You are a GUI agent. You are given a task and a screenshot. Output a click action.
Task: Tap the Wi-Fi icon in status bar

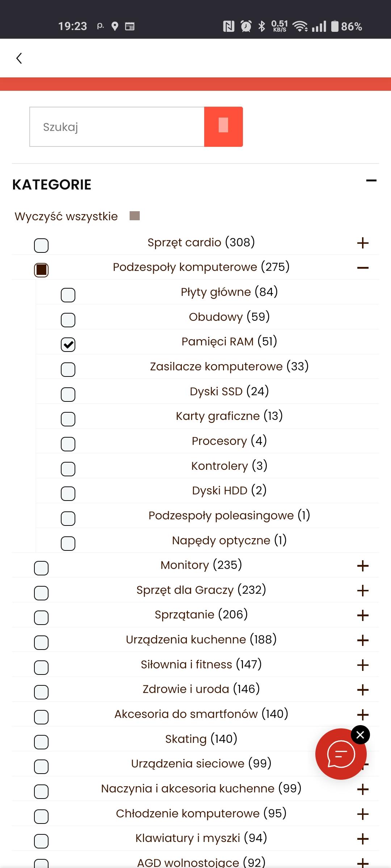point(300,26)
